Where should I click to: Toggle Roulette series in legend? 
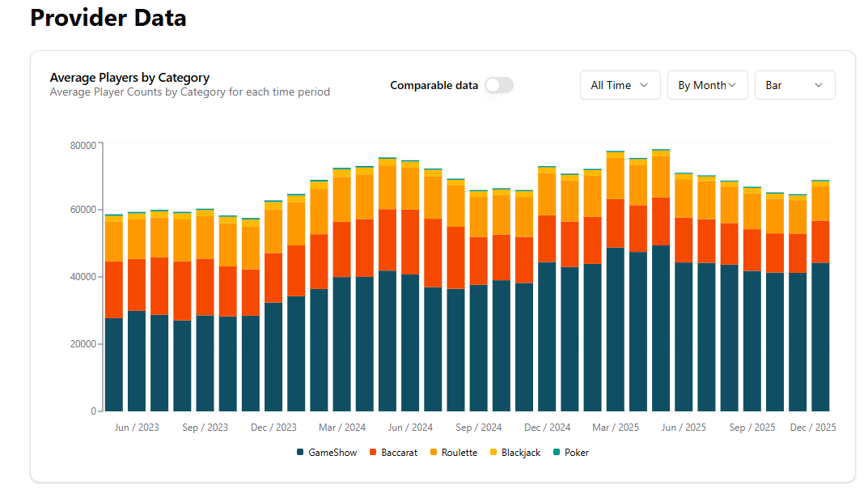point(454,453)
